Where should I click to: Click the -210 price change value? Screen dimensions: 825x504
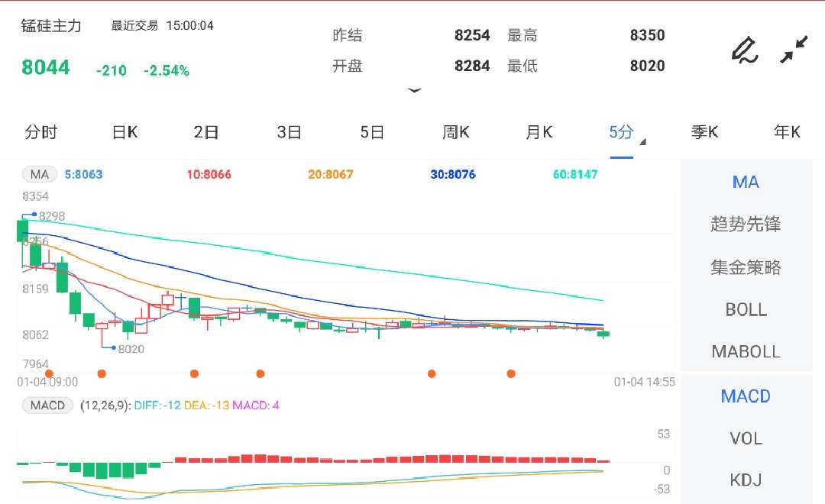point(111,70)
